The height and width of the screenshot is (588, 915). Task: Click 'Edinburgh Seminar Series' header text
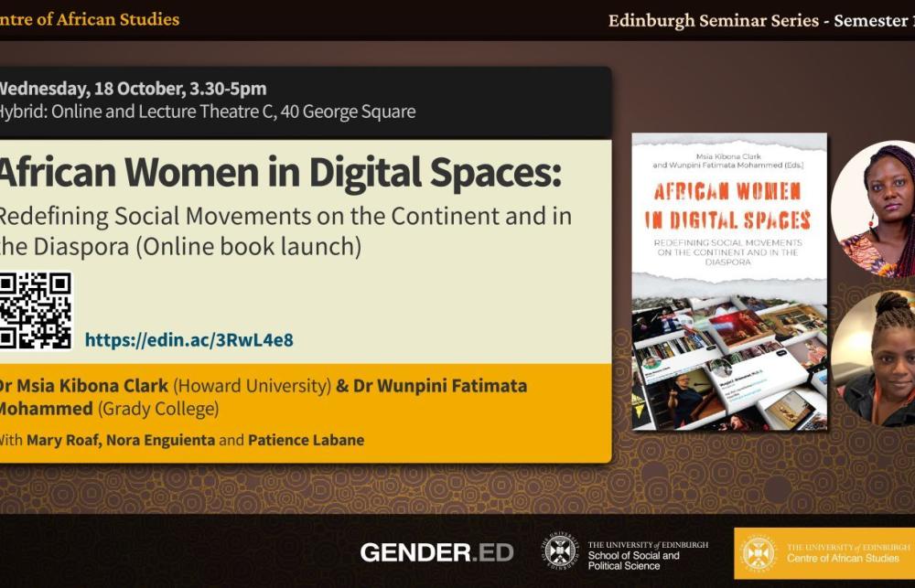tap(714, 20)
